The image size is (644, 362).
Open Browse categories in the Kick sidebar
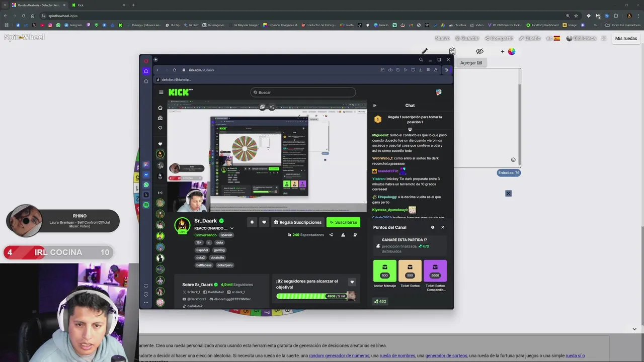(x=160, y=118)
